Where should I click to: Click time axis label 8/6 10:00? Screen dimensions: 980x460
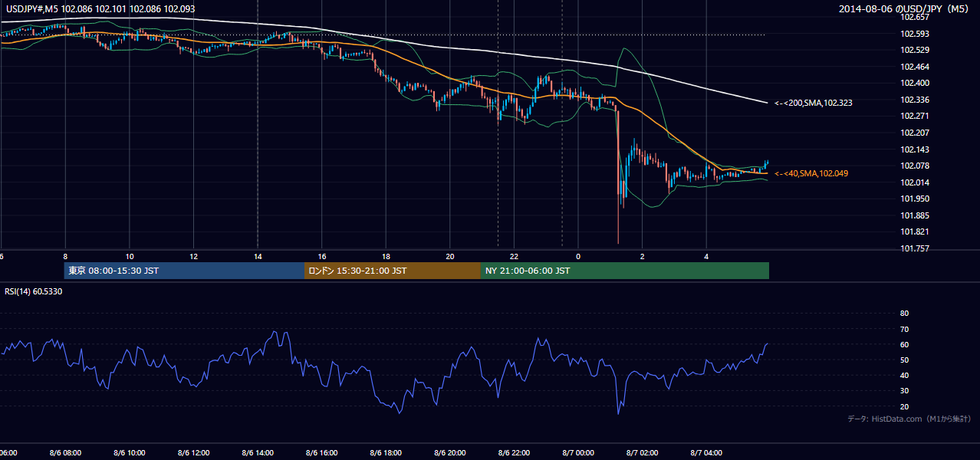[x=130, y=452]
